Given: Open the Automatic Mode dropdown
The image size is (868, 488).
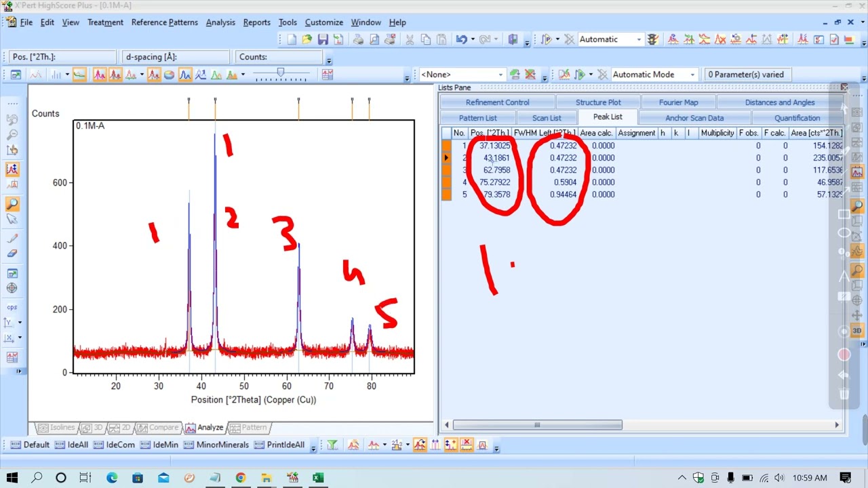Looking at the screenshot, I should point(692,75).
